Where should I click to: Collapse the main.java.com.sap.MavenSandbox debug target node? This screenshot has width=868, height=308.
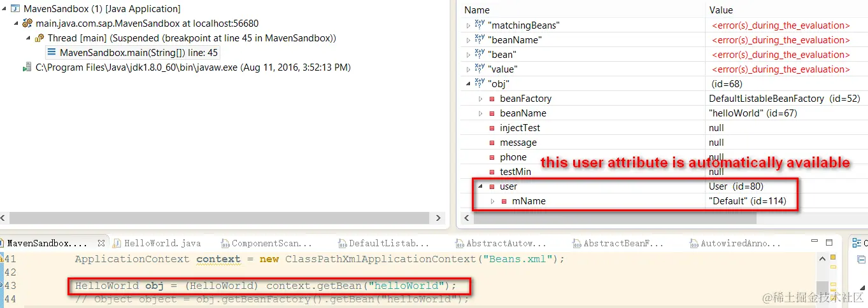click(15, 24)
